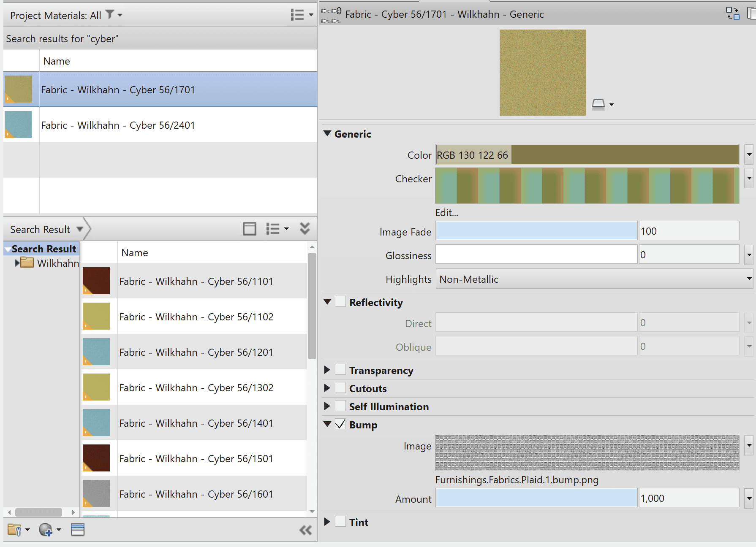This screenshot has width=756, height=547.
Task: Collapse the Bump section triangle
Action: (327, 424)
